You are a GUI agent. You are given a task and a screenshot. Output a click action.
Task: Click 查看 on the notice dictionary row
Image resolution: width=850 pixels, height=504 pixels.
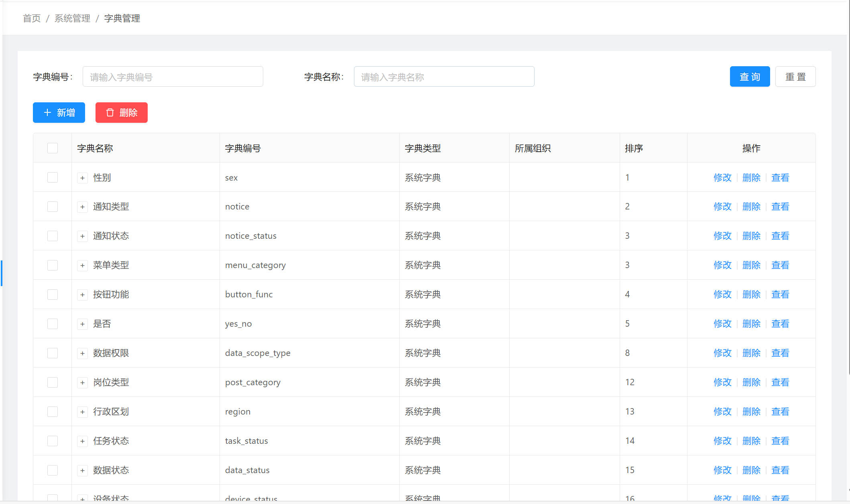(x=780, y=206)
